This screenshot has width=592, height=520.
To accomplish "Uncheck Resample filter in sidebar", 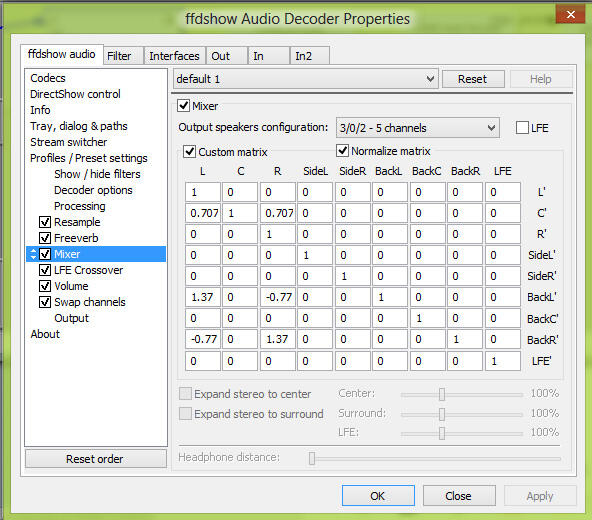I will (x=45, y=222).
